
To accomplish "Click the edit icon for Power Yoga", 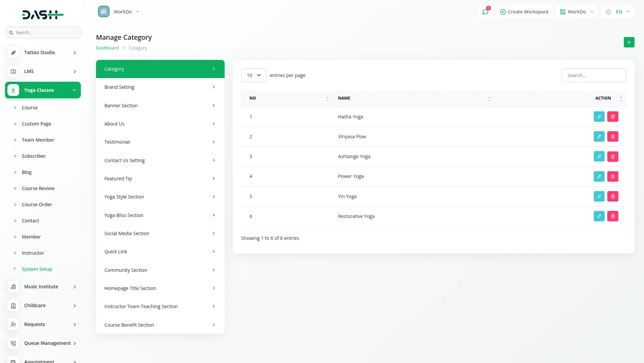I will pos(599,176).
